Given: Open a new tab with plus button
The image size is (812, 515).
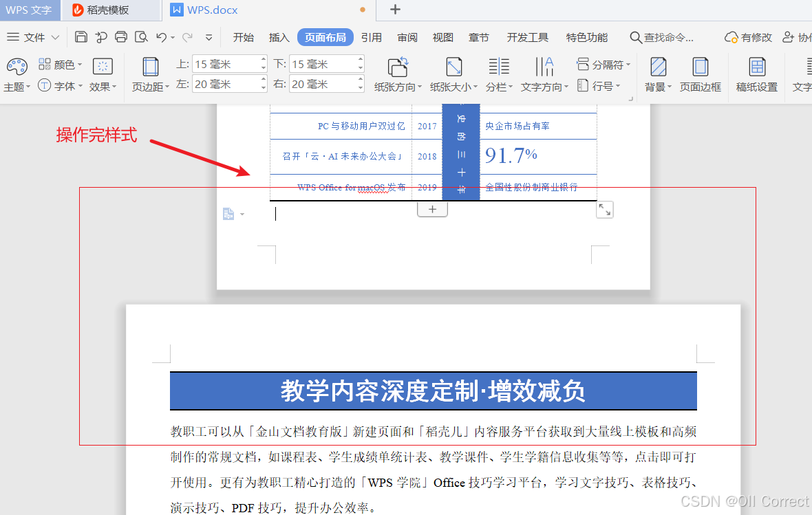Looking at the screenshot, I should (395, 10).
